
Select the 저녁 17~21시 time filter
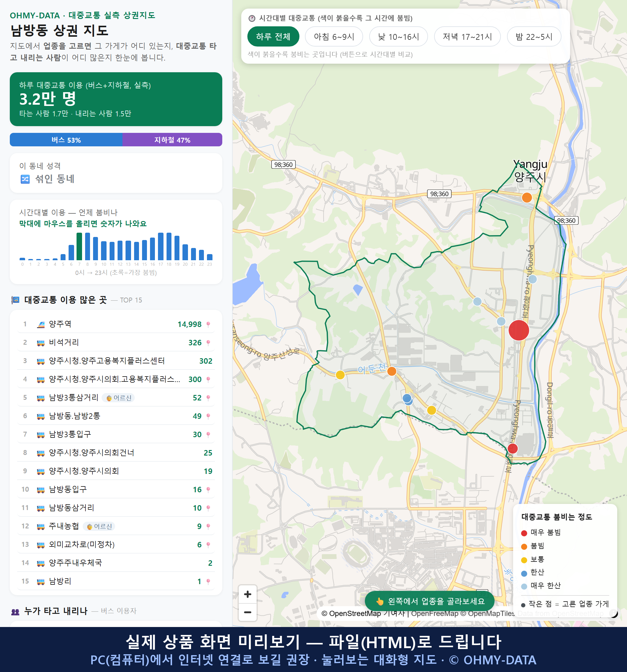pyautogui.click(x=467, y=36)
